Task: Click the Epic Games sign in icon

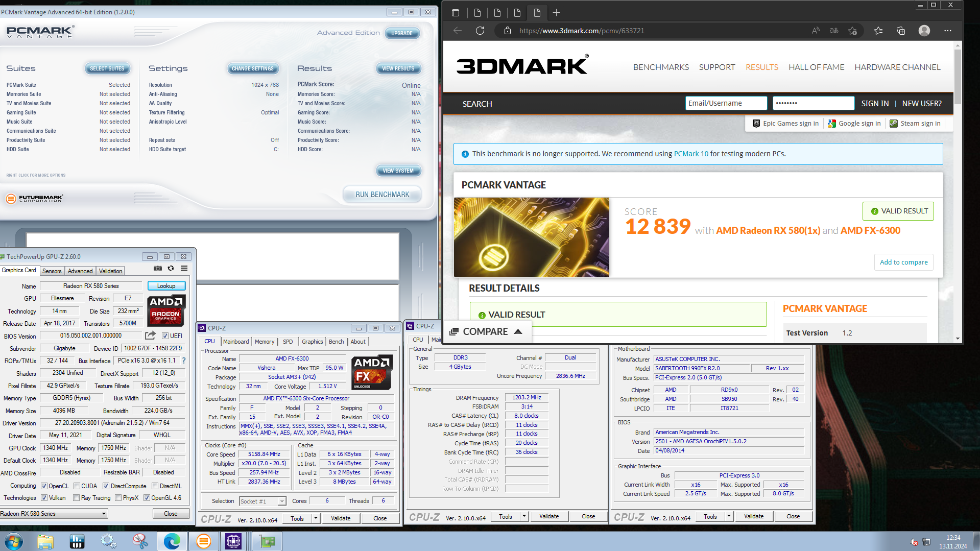Action: pos(756,123)
